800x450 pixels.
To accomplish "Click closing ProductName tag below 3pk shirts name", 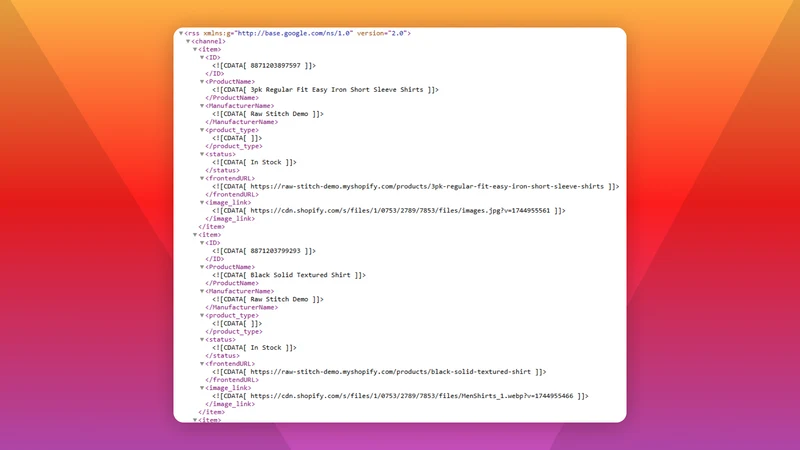I will (232, 98).
